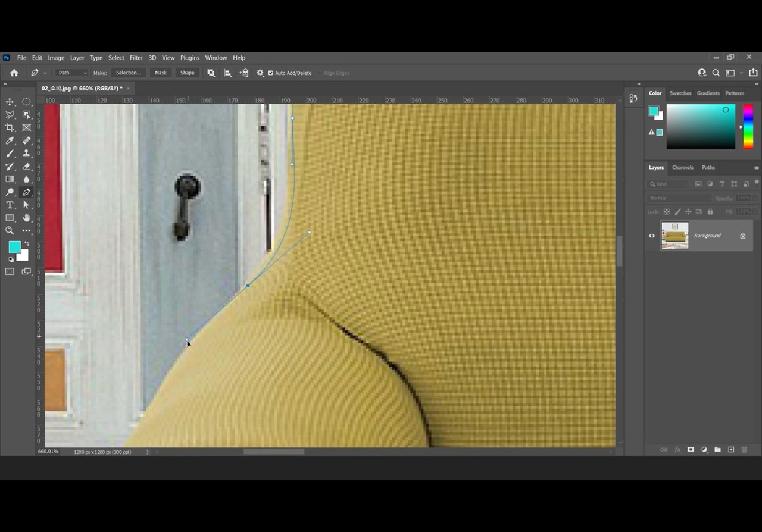
Task: Toggle lock position
Action: coord(688,212)
